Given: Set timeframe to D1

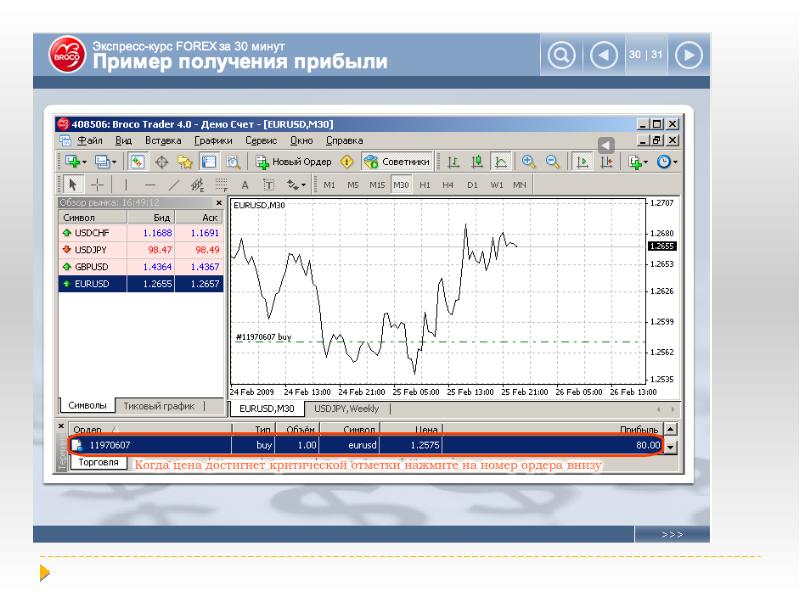Looking at the screenshot, I should tap(472, 185).
